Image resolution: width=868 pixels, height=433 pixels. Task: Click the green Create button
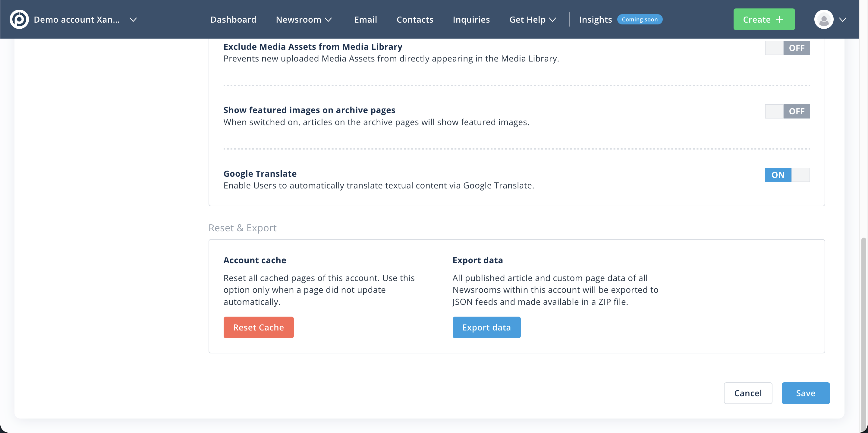point(764,19)
